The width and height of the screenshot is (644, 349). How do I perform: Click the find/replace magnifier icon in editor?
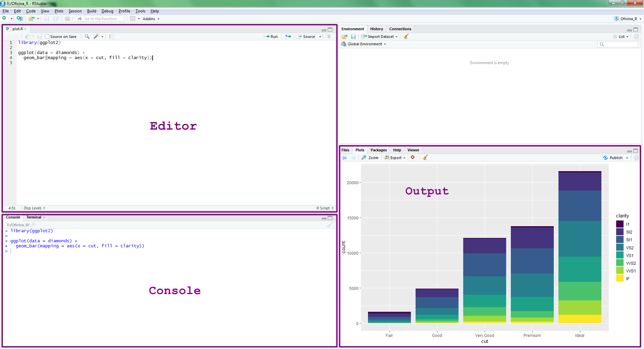pyautogui.click(x=87, y=37)
